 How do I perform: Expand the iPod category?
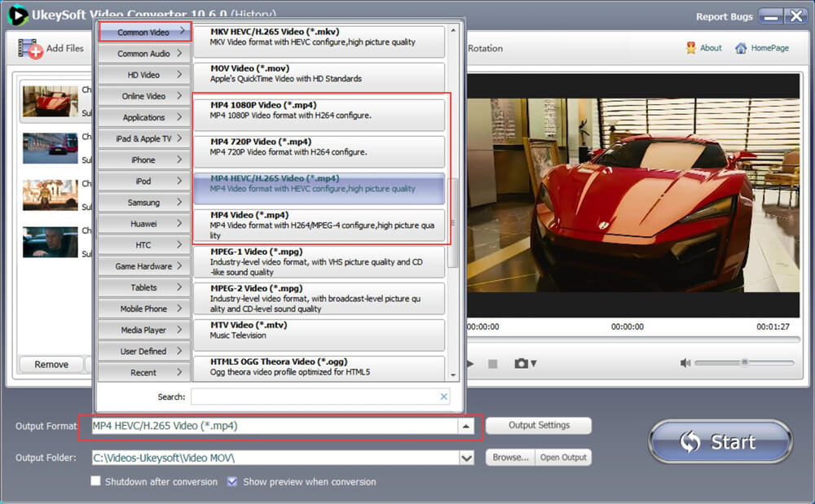(144, 181)
